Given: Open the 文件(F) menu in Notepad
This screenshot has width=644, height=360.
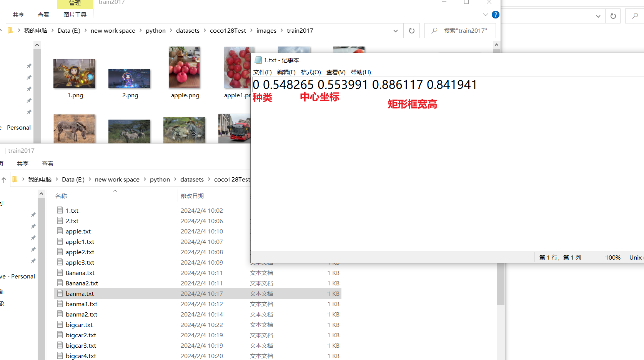Looking at the screenshot, I should click(263, 72).
